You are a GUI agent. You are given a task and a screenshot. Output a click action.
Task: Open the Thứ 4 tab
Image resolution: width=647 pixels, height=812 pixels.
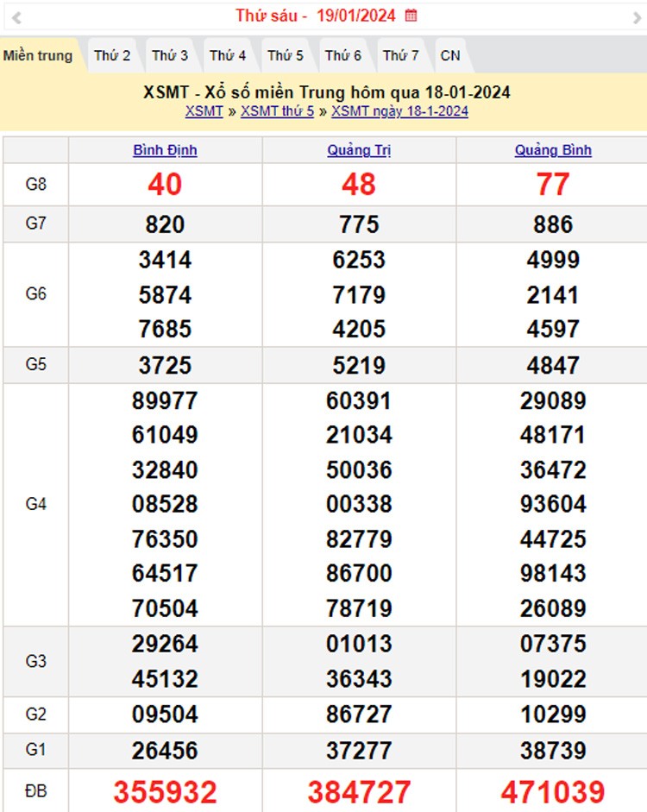click(228, 56)
